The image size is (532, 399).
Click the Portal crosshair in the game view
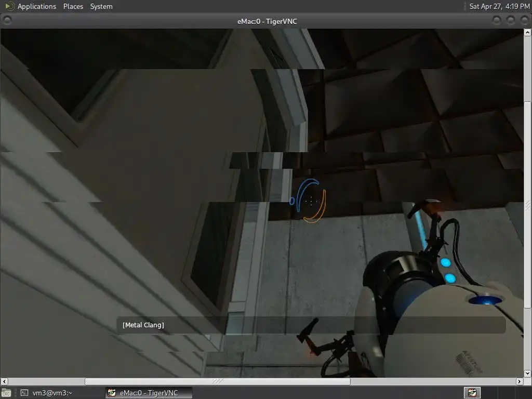311,201
